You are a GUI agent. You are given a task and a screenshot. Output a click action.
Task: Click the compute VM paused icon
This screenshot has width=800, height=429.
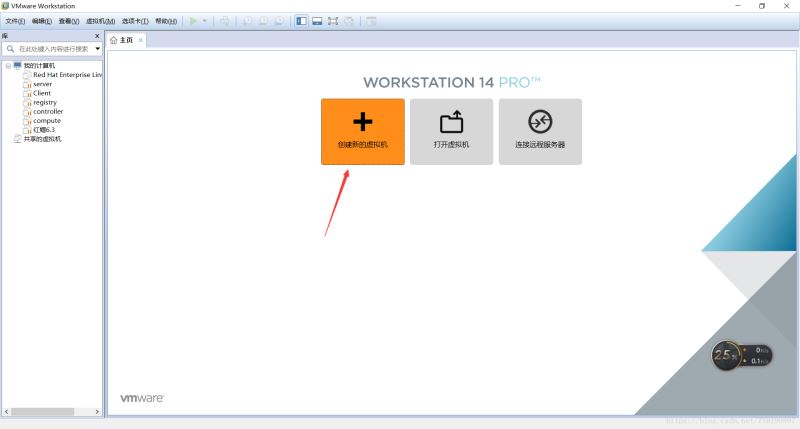coord(28,121)
